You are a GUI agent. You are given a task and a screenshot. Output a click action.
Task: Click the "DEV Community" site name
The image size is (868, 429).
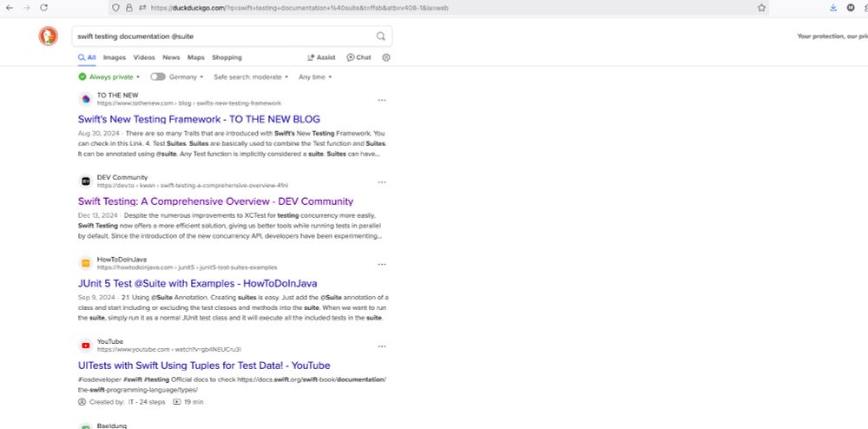coord(122,177)
